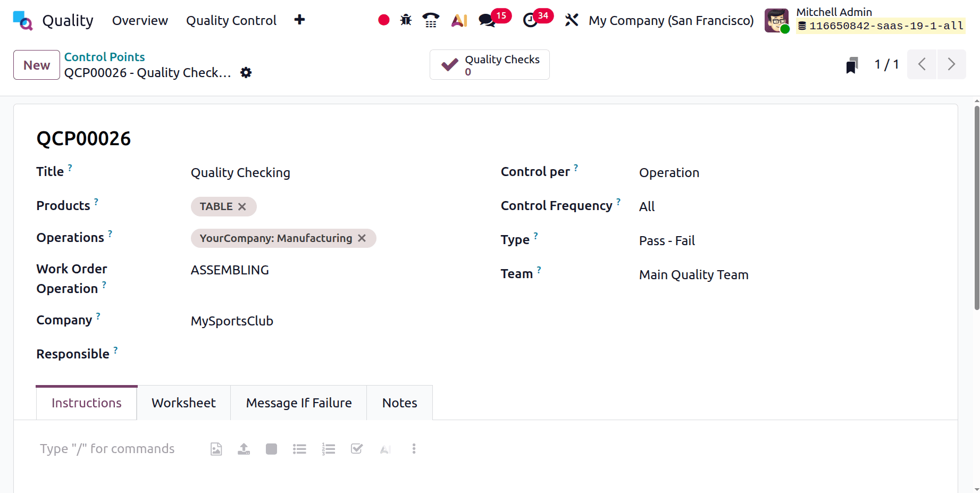Open the bug debug tools icon
This screenshot has height=493, width=980.
[406, 20]
